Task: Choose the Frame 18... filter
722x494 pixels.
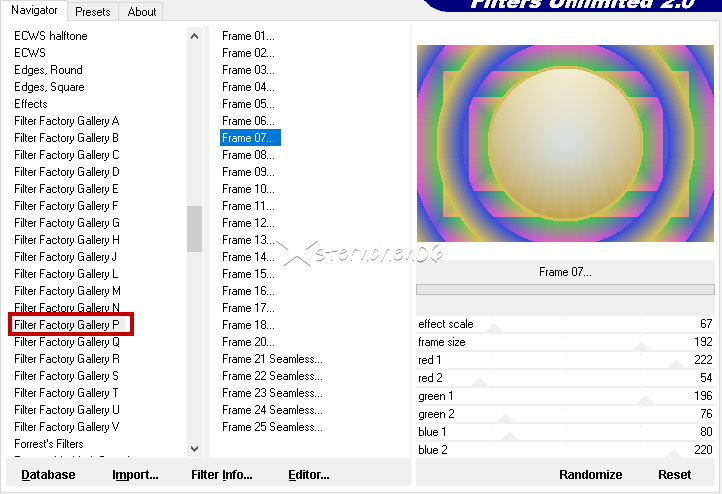Action: click(x=248, y=325)
